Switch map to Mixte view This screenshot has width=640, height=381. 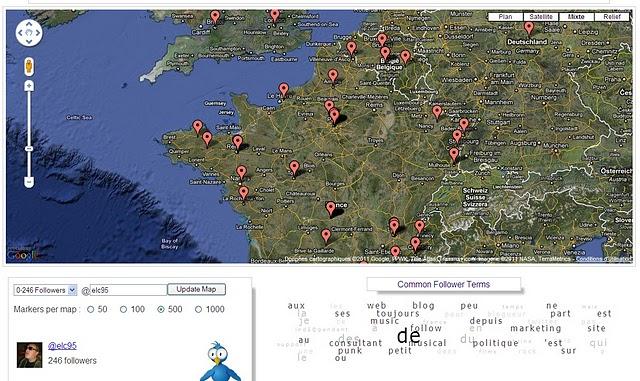coord(576,17)
